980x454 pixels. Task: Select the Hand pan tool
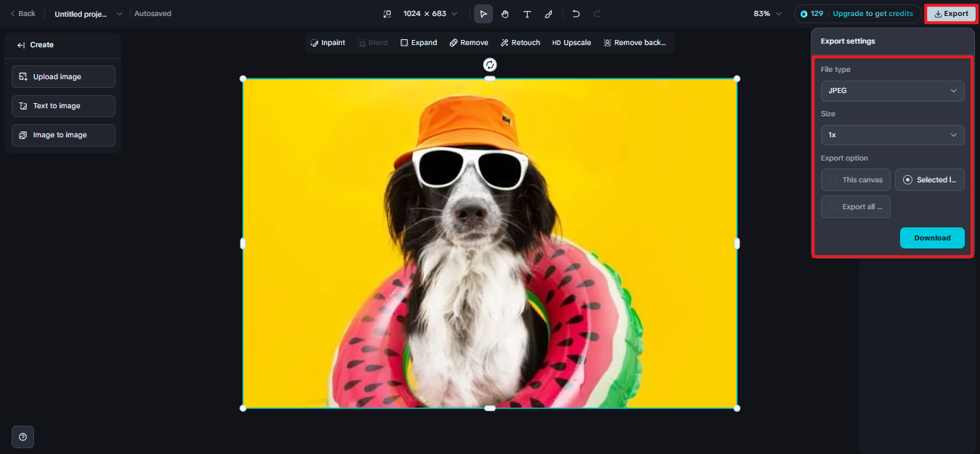click(x=505, y=14)
